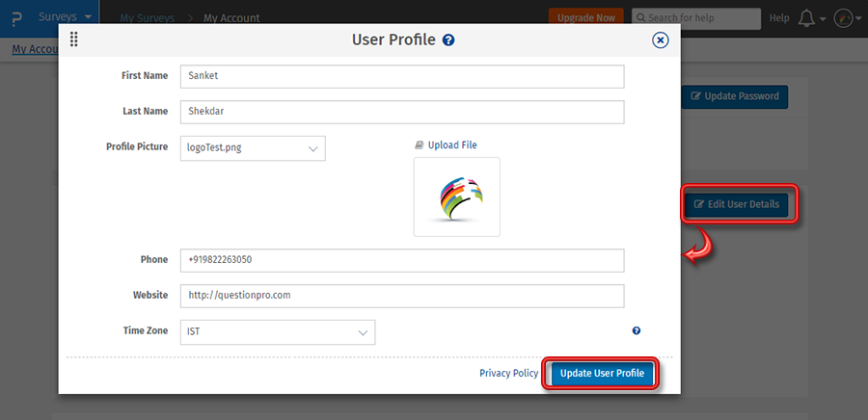Click the Upgrade Now button
Screen dimensions: 868x420
coord(587,18)
